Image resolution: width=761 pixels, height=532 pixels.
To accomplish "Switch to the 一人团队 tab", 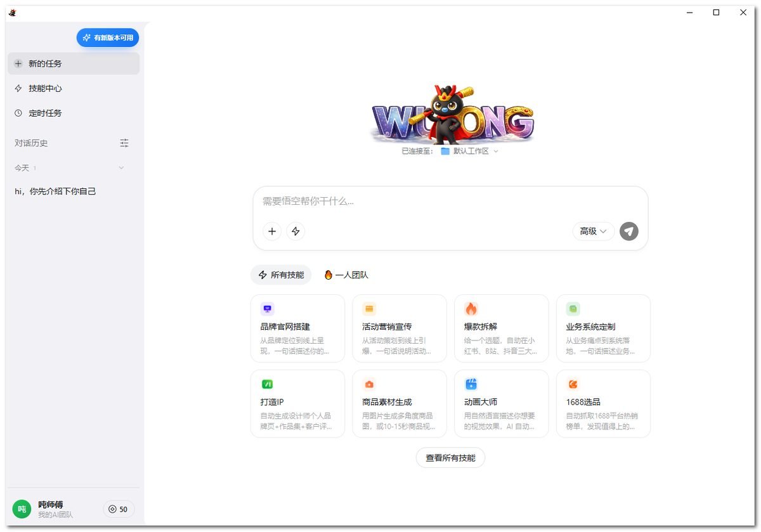I will 346,275.
